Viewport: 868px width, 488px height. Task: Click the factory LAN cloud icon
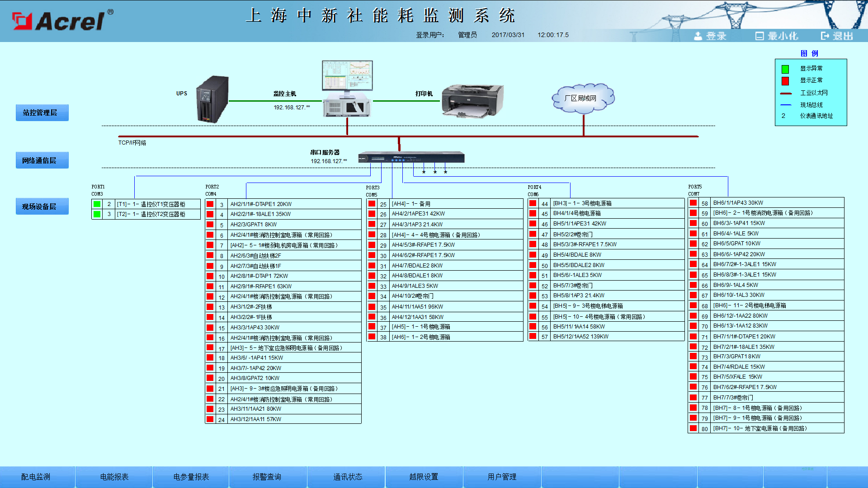(x=583, y=98)
